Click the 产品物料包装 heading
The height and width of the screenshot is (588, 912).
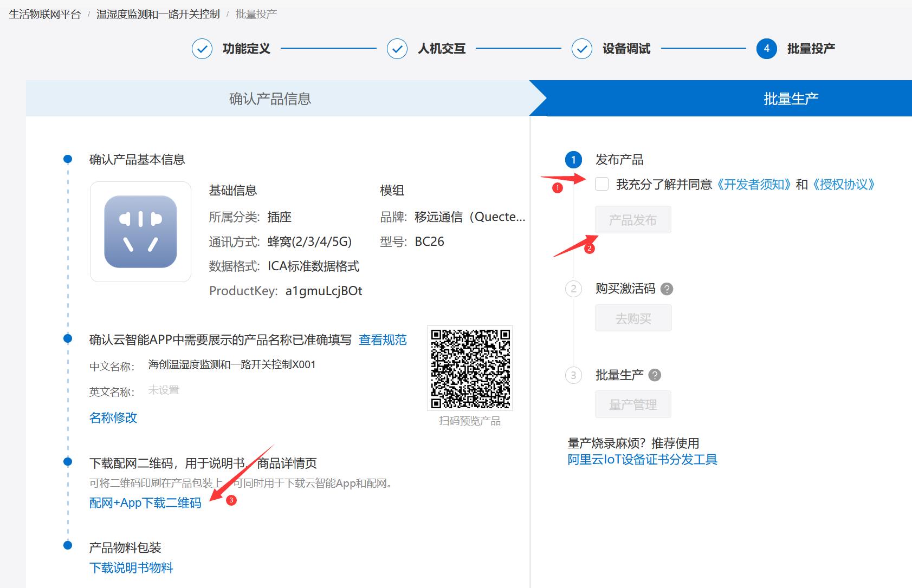coord(125,548)
